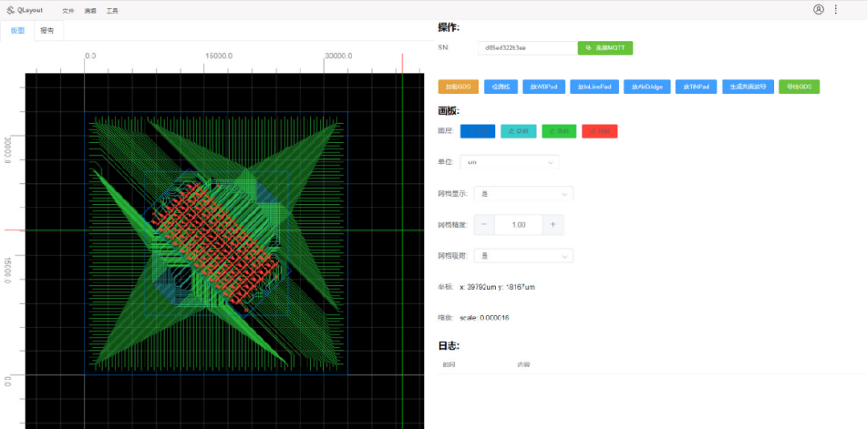The height and width of the screenshot is (429, 868).
Task: Open the grid snap dropdown
Action: pyautogui.click(x=523, y=255)
